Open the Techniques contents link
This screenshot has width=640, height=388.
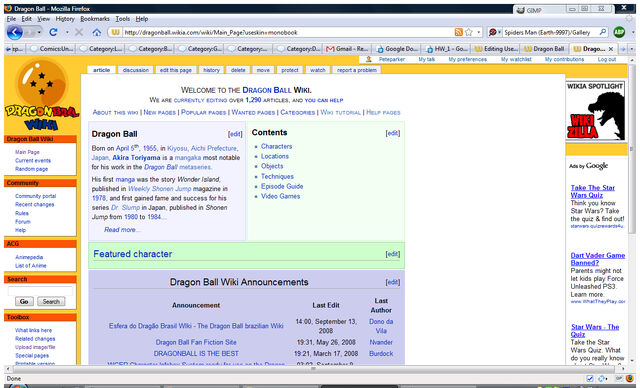pyautogui.click(x=277, y=176)
